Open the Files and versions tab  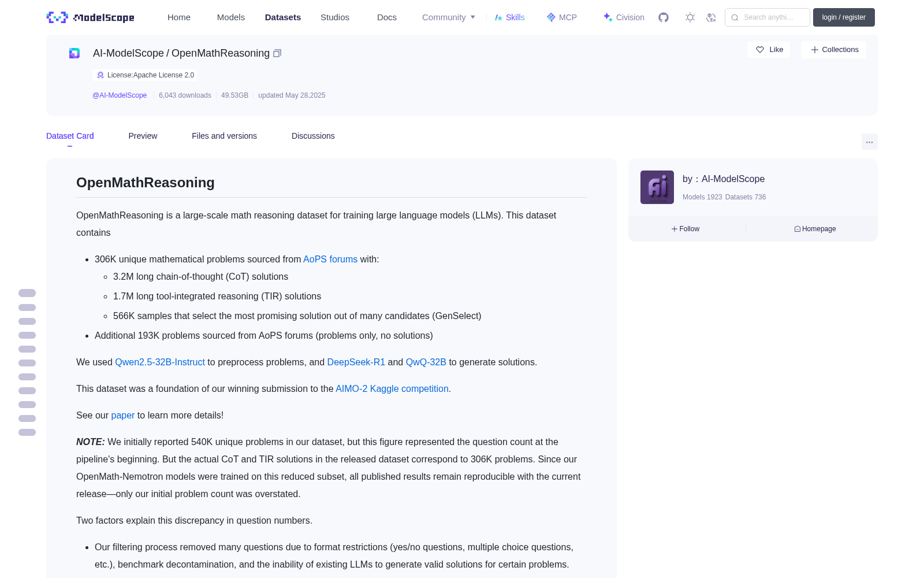tap(224, 136)
